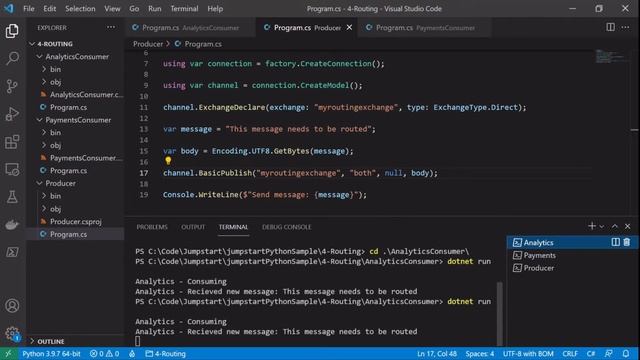Change encoding UTF-8 with BOM

tap(528, 353)
